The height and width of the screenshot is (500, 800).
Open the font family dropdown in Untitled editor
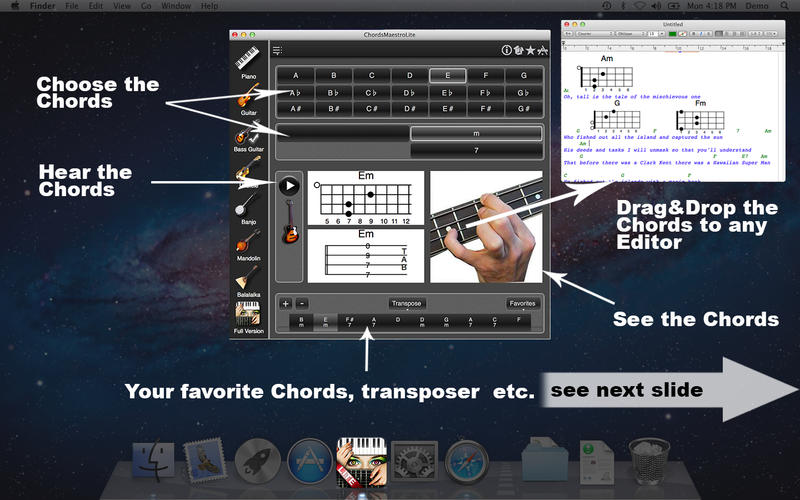click(595, 34)
